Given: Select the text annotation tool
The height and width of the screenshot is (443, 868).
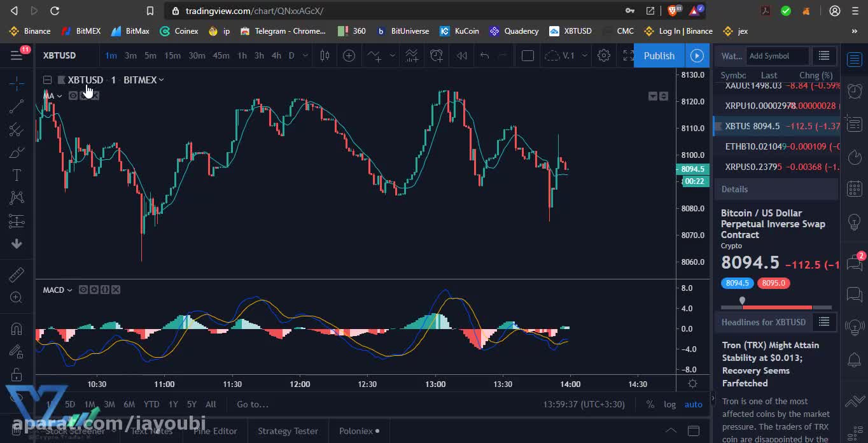Looking at the screenshot, I should pos(17,175).
